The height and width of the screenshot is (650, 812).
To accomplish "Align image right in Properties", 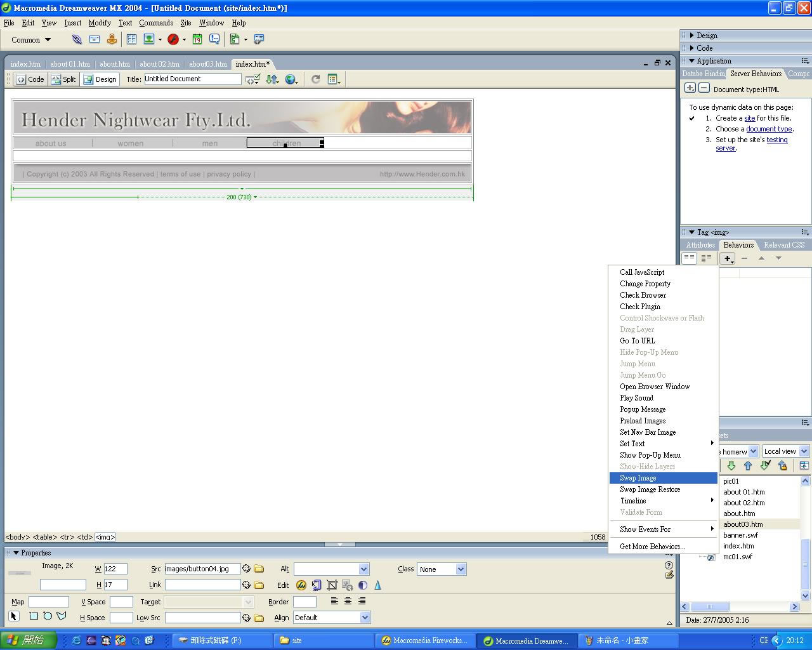I will pos(362,601).
